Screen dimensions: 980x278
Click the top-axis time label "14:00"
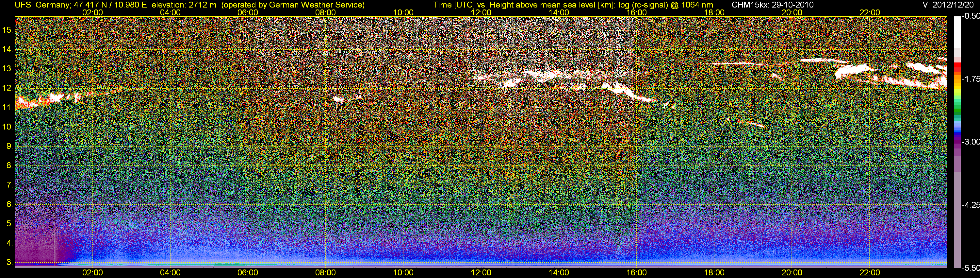[x=559, y=12]
